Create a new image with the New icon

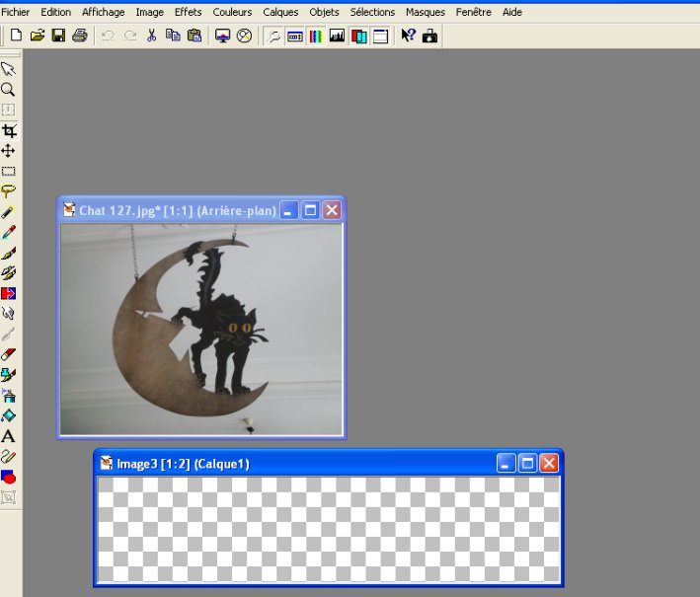(16, 36)
